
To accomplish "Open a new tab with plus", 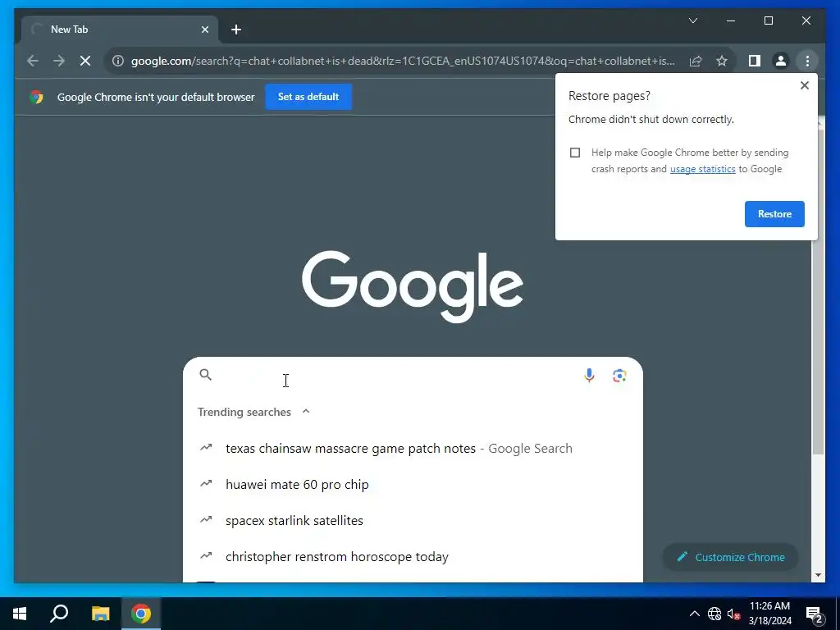I will 236,30.
